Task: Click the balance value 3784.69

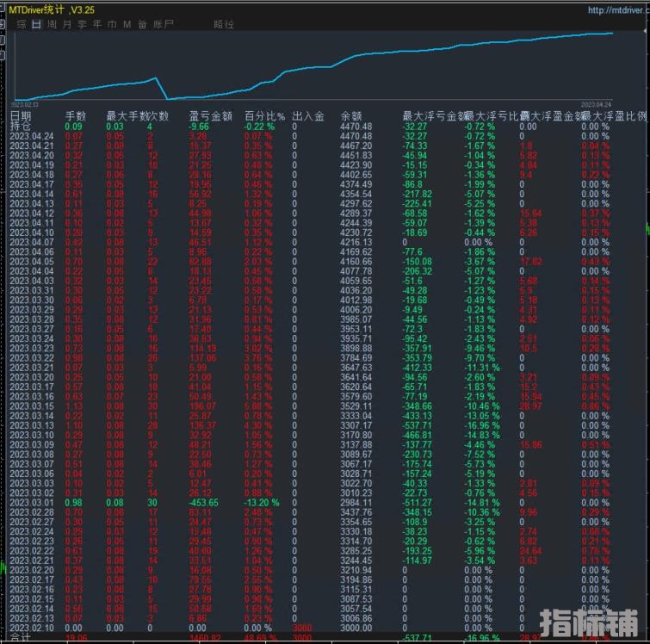Action: point(356,358)
